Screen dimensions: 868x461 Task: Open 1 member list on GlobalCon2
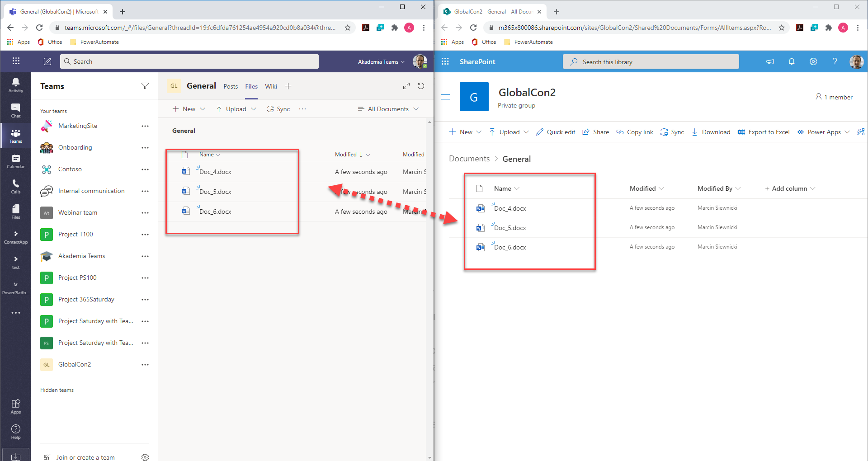pos(834,97)
